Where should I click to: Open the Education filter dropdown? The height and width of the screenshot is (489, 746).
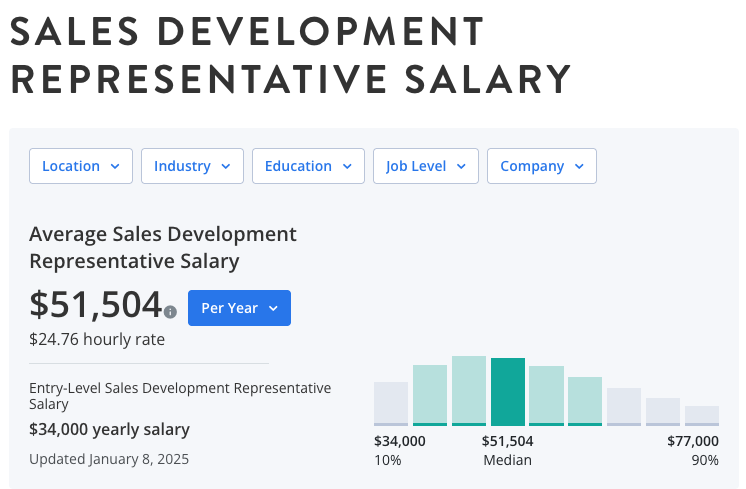308,166
